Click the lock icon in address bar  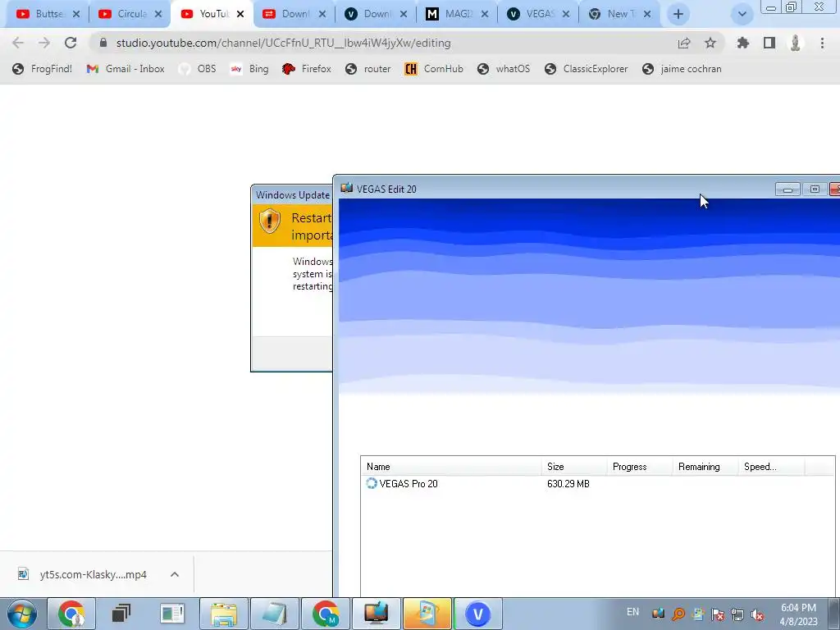[x=103, y=43]
